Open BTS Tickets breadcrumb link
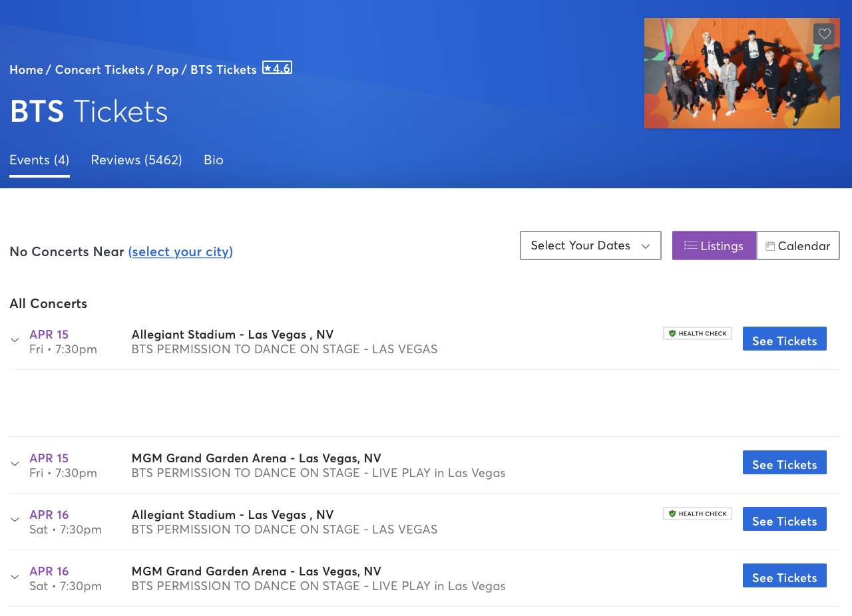 [224, 69]
